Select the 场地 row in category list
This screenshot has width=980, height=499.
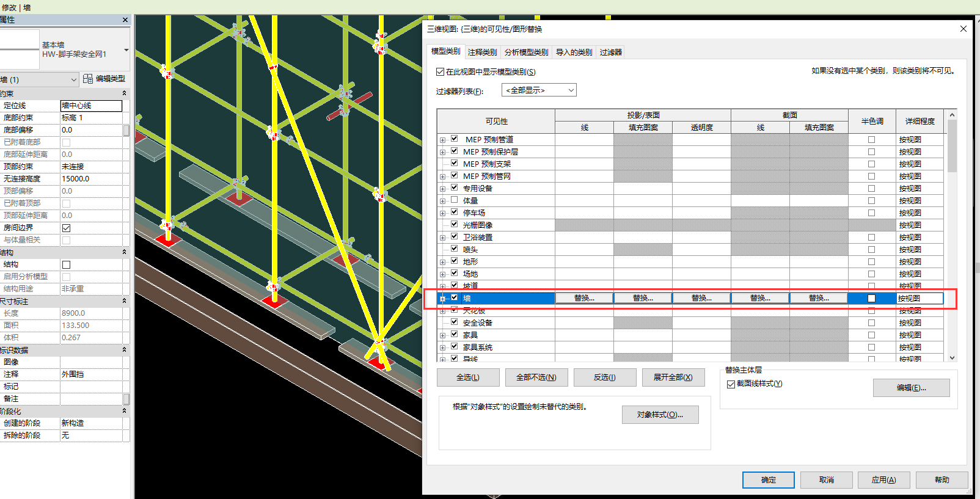(x=470, y=274)
